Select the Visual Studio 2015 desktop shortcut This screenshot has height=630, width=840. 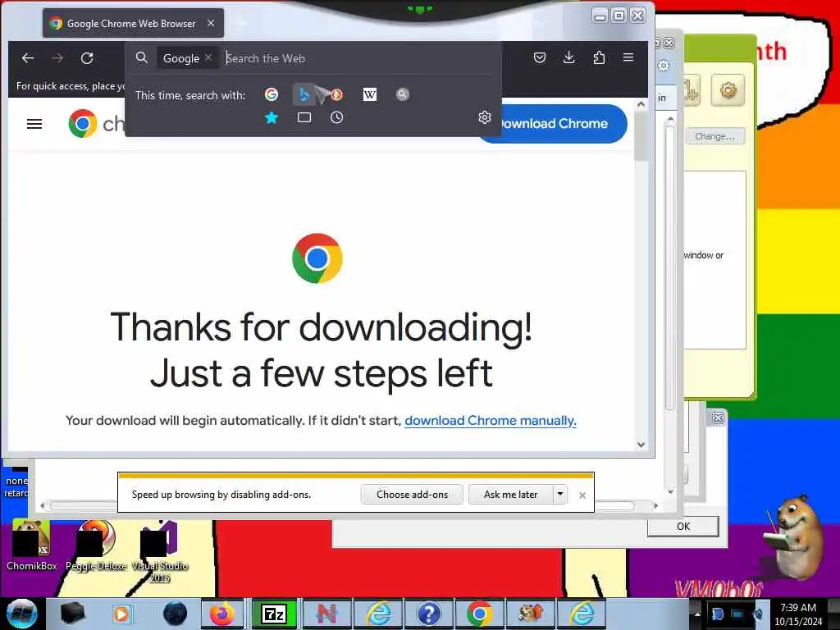click(160, 552)
